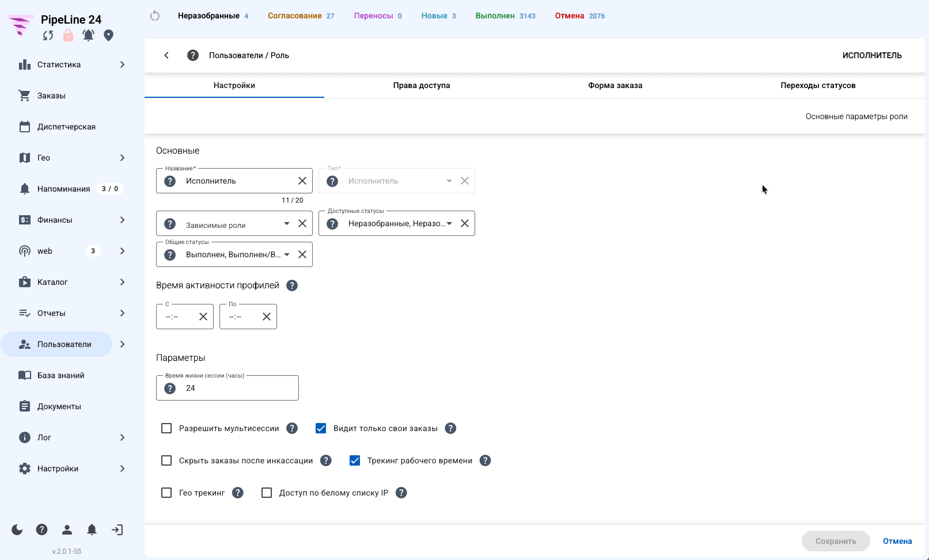Switch to Переходы статусов tab
929x560 pixels.
coord(818,85)
